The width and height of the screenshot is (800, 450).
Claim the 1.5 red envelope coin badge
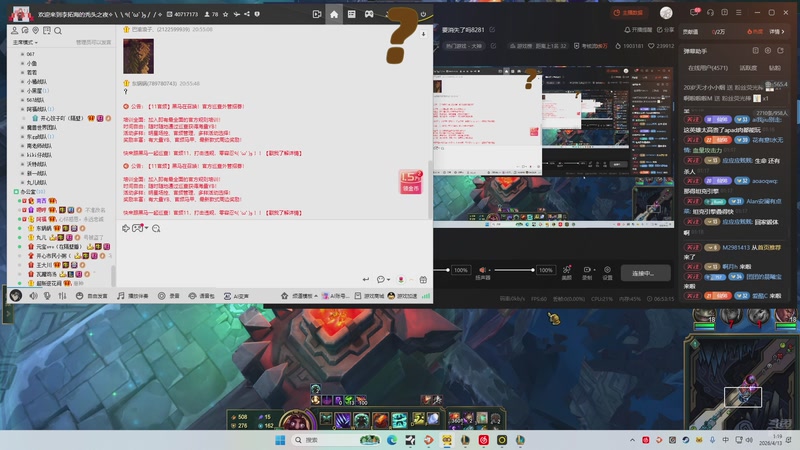[x=411, y=182]
